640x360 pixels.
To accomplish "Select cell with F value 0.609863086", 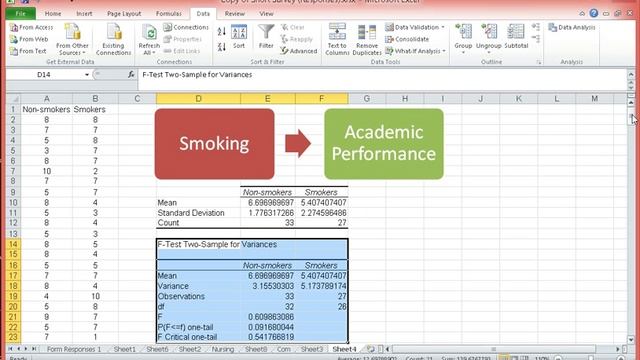I will [267, 317].
